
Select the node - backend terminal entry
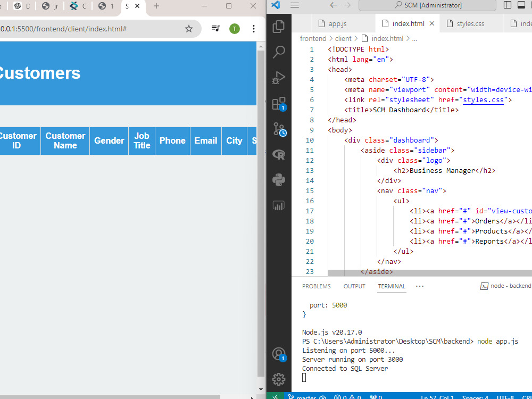[505, 286]
